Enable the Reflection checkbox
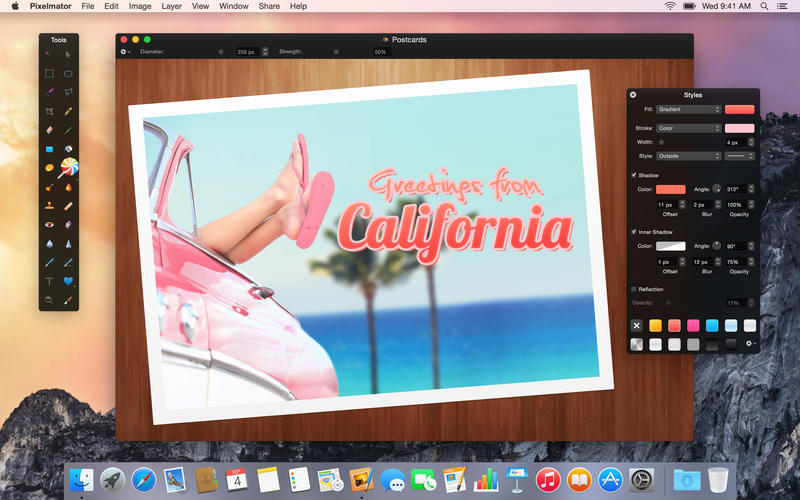The width and height of the screenshot is (800, 500). click(633, 289)
